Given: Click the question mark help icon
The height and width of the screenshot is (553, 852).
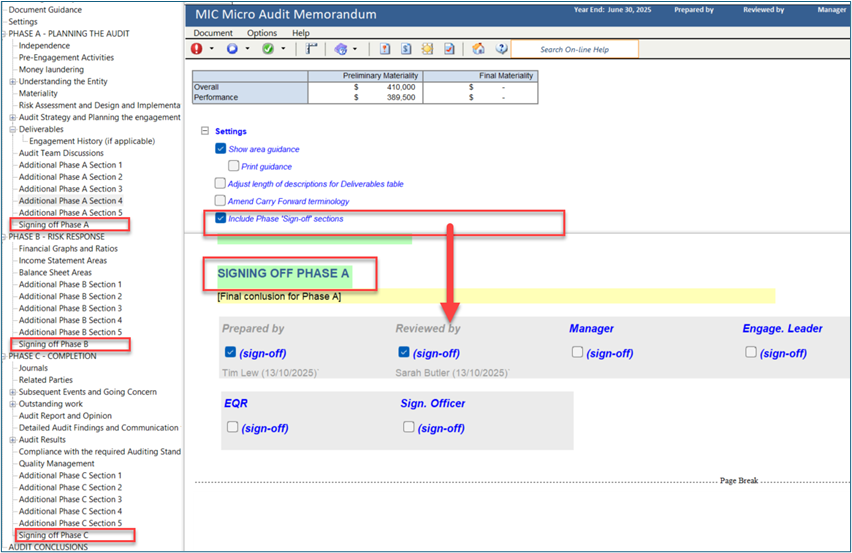Looking at the screenshot, I should click(x=501, y=49).
